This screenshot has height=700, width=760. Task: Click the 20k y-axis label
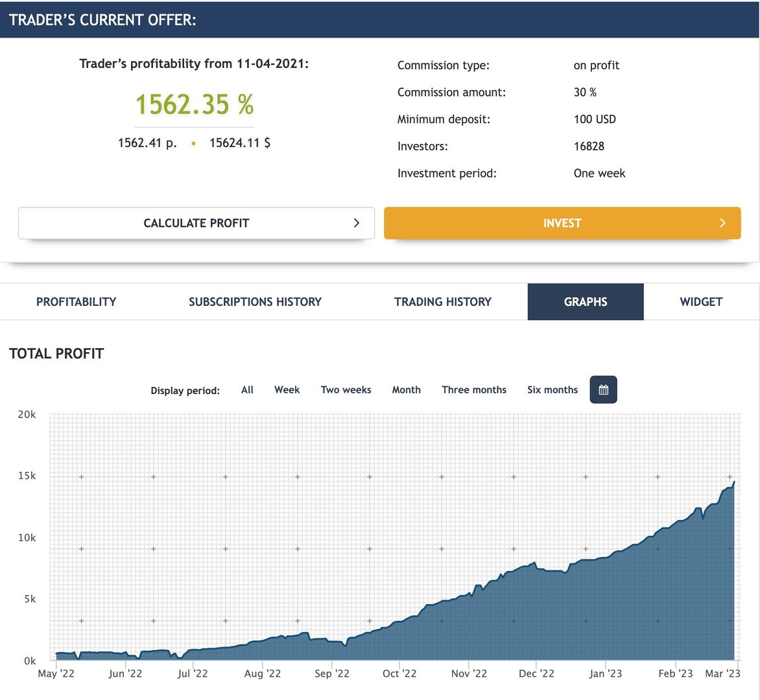pos(27,414)
